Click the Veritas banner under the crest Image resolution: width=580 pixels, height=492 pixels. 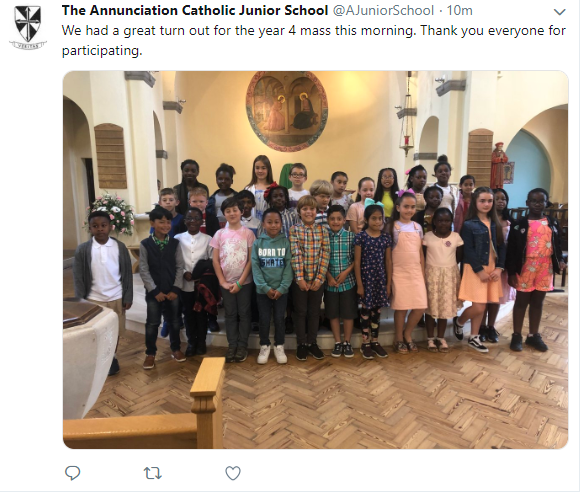coord(28,45)
